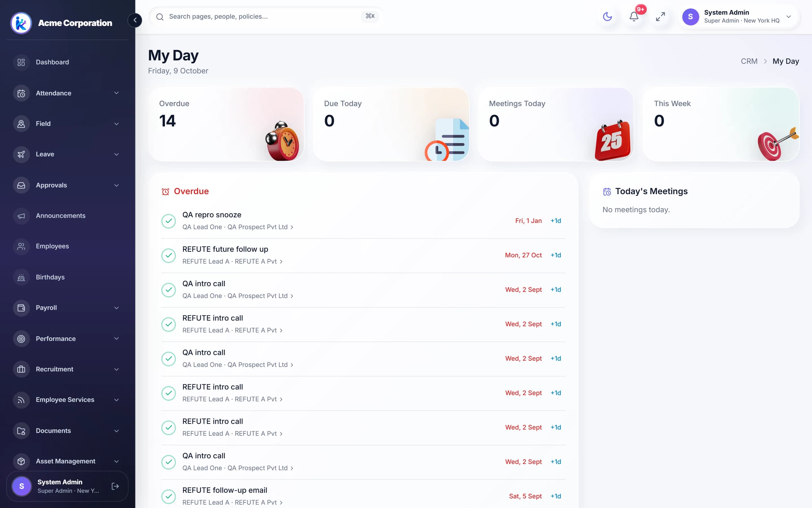Image resolution: width=812 pixels, height=508 pixels.
Task: Click the Acme Corporation logo
Action: click(21, 23)
